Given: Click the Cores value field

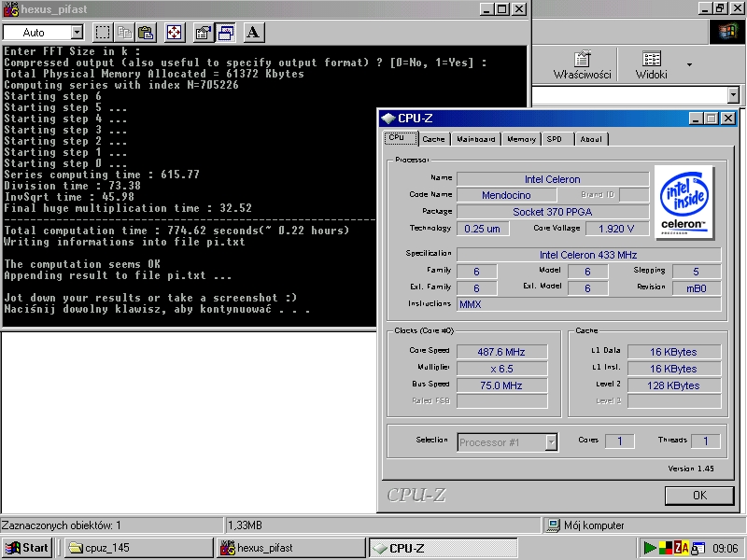Looking at the screenshot, I should (619, 441).
